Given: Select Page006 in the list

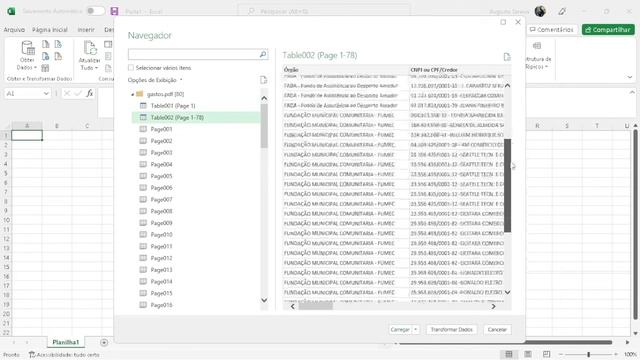Looking at the screenshot, I should (x=161, y=188).
